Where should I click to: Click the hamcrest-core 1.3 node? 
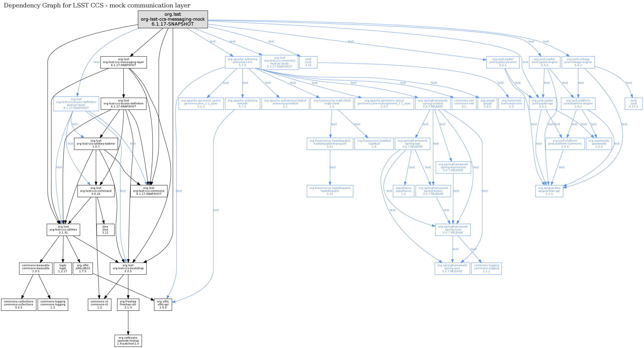pos(511,104)
